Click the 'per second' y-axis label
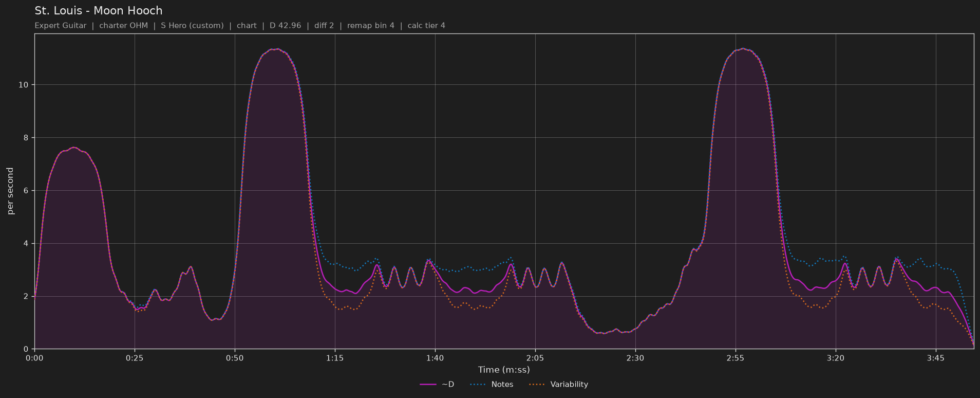 click(x=11, y=191)
